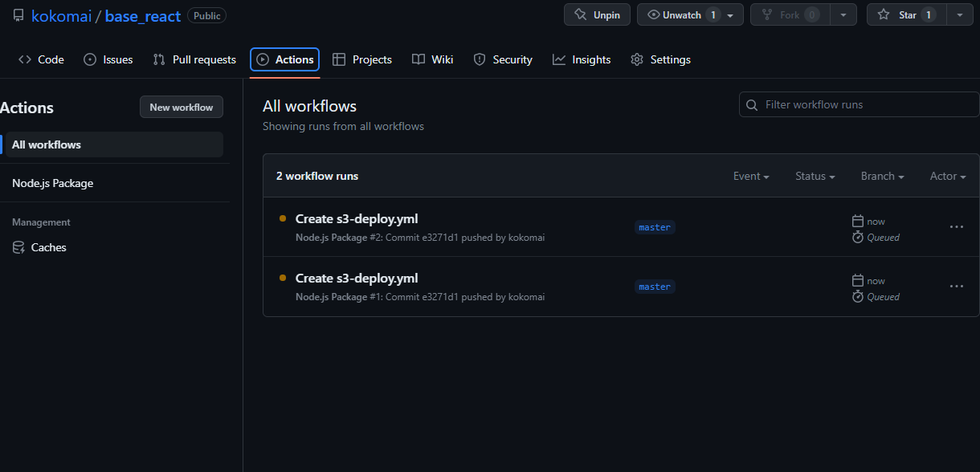This screenshot has height=472, width=980.
Task: Focus the Filter workflow runs search field
Action: tap(859, 104)
